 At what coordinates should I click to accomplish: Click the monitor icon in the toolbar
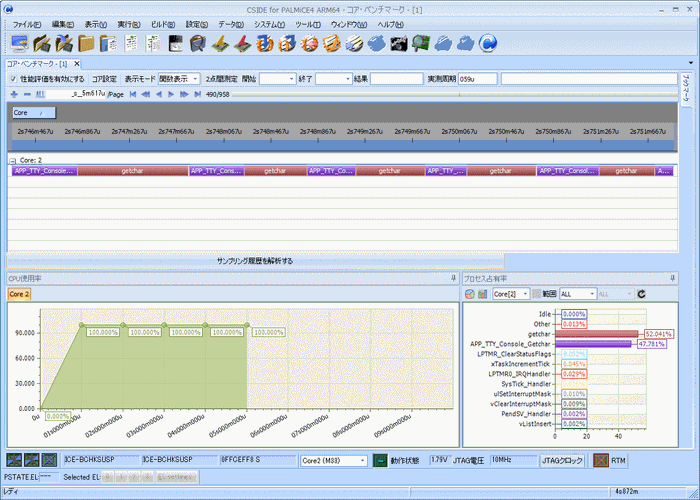[x=18, y=43]
